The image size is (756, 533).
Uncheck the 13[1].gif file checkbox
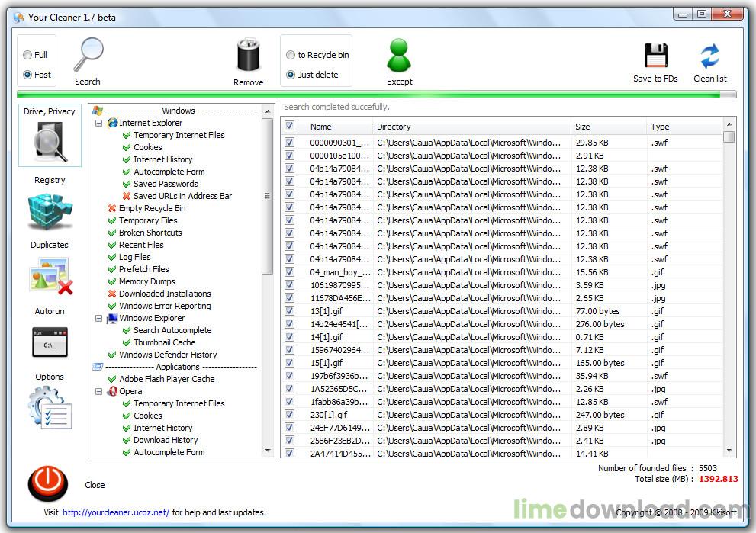tap(290, 311)
